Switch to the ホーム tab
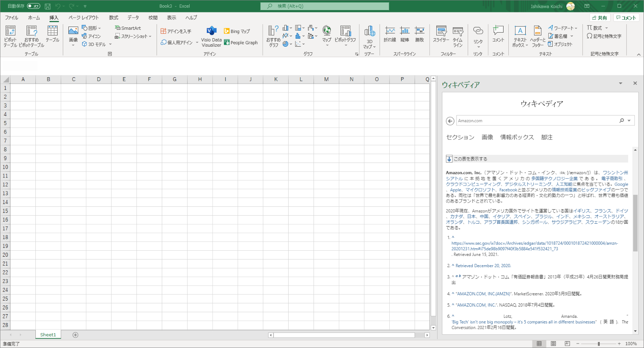Viewport: 644px width, 348px height. point(34,18)
